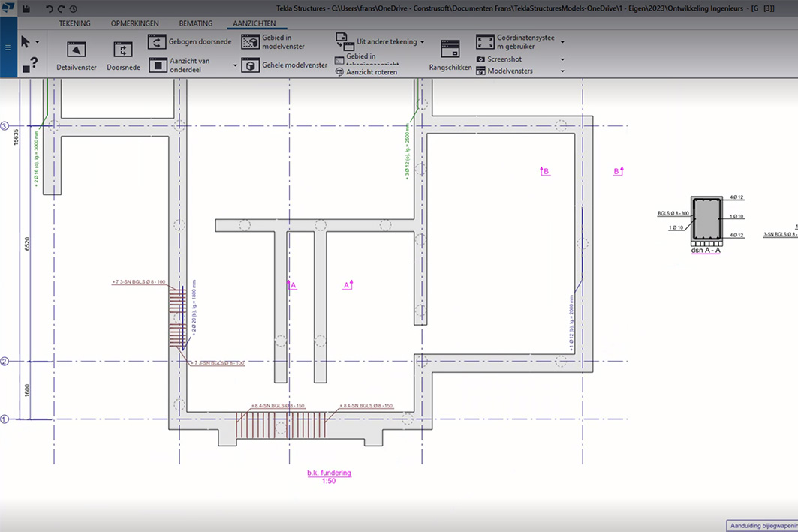Click the Coördinatensysteem gebruiker icon
The width and height of the screenshot is (798, 532).
pyautogui.click(x=485, y=42)
